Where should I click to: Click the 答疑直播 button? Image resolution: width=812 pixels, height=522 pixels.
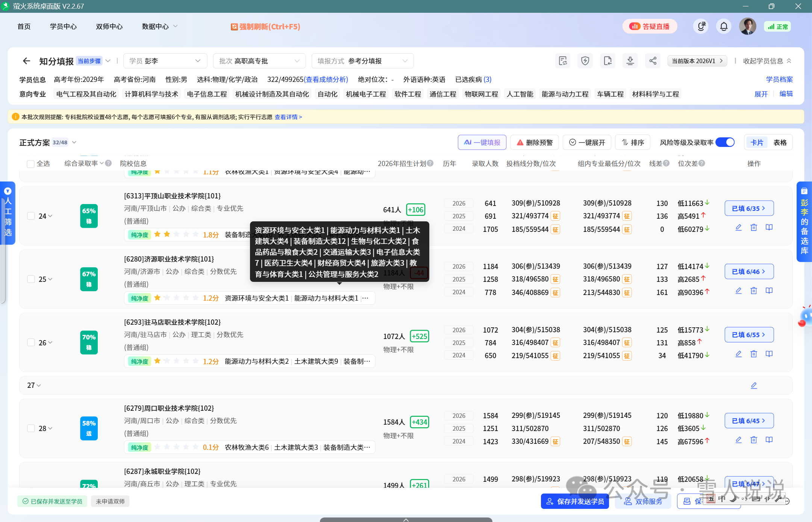[650, 27]
